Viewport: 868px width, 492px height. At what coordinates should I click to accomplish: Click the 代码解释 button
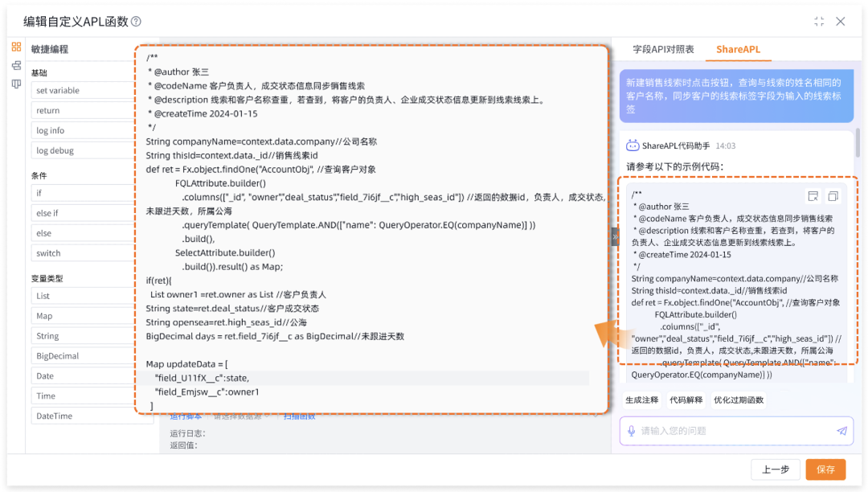click(686, 400)
